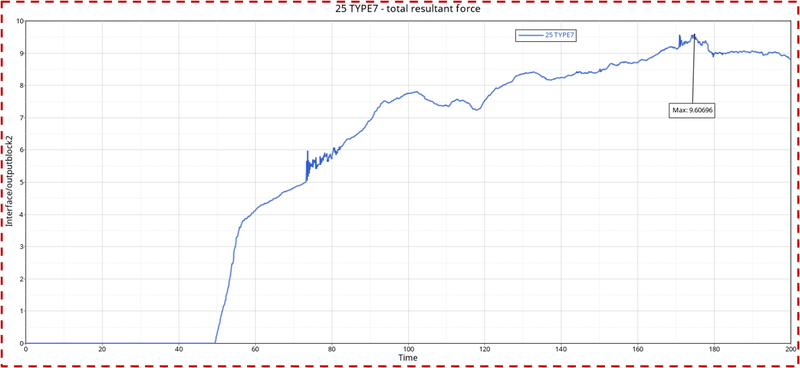The width and height of the screenshot is (800, 368).
Task: Select the '25 TYPE7' legend entry
Action: pyautogui.click(x=546, y=35)
